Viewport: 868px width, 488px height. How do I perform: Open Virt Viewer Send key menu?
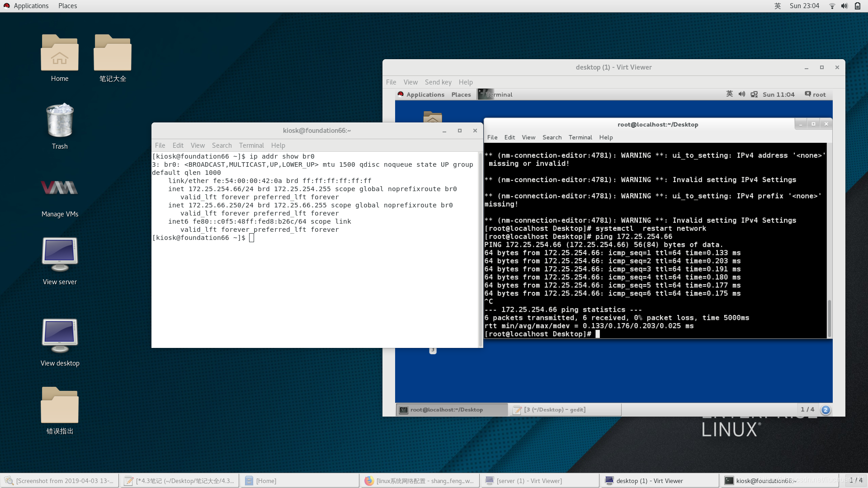tap(438, 82)
